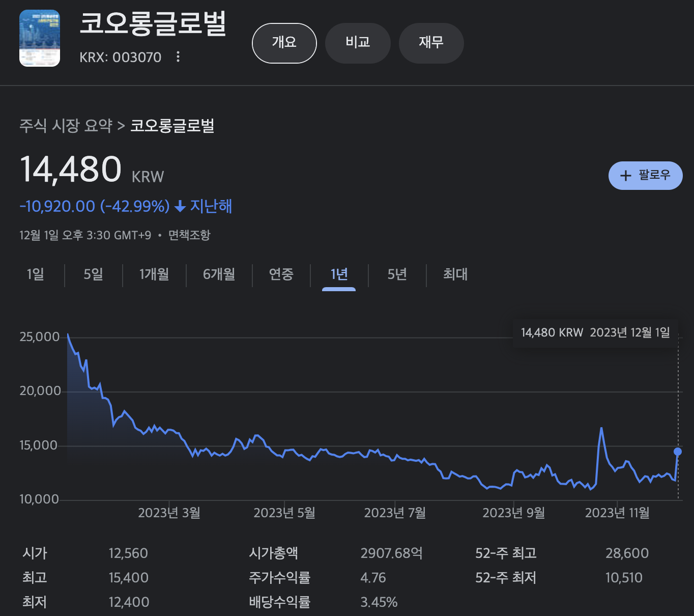
Task: Open the three-dot menu beside KRX: 003070
Action: pyautogui.click(x=178, y=57)
